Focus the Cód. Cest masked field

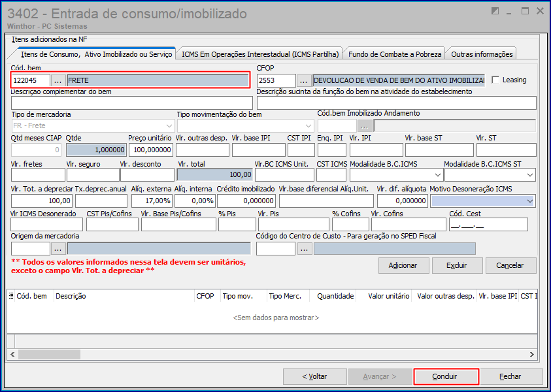coord(488,225)
